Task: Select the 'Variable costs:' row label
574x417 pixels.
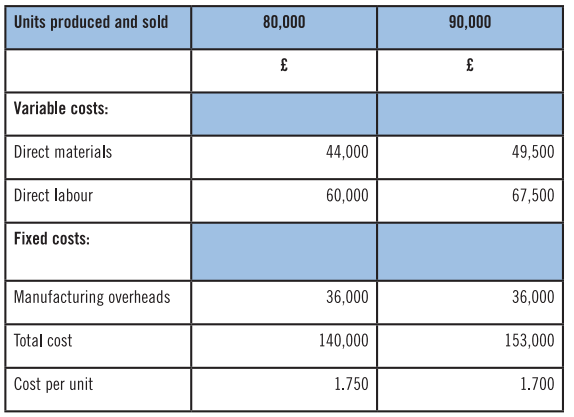Action: coord(61,108)
